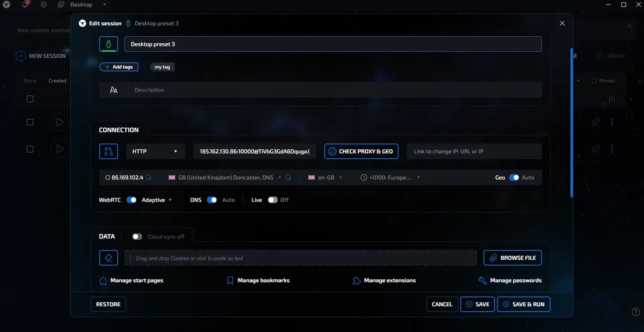
Task: Click the description text format icon
Action: coord(114,90)
